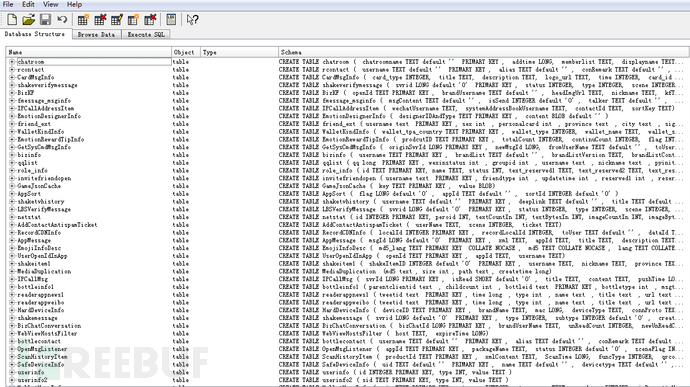Expand the CardMsgInfo table node
Screen dimensions: 690x387
tap(12, 77)
